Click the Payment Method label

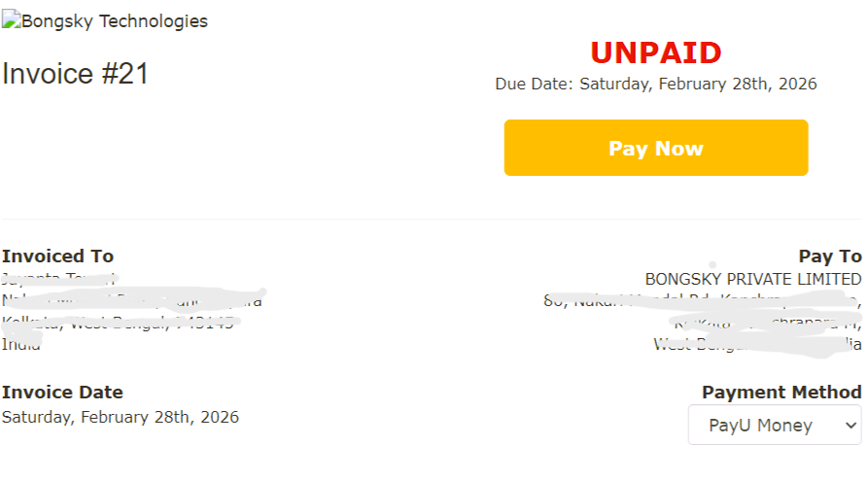pos(781,393)
